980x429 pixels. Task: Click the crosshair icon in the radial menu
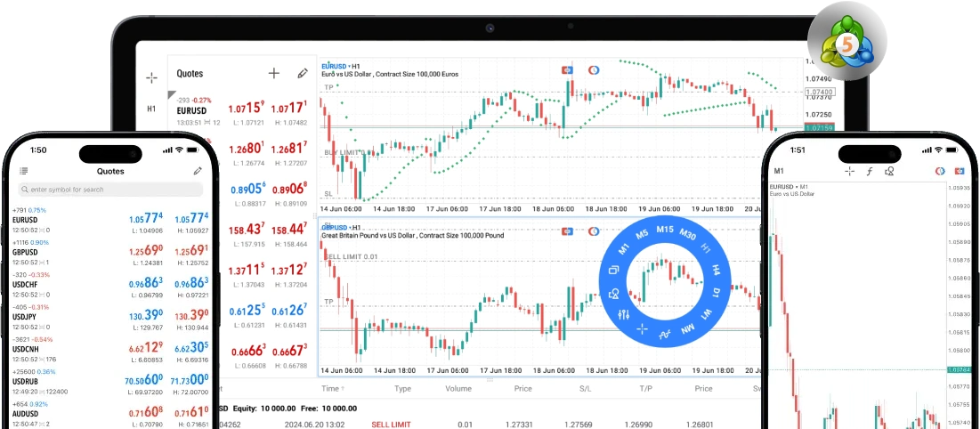tap(641, 328)
